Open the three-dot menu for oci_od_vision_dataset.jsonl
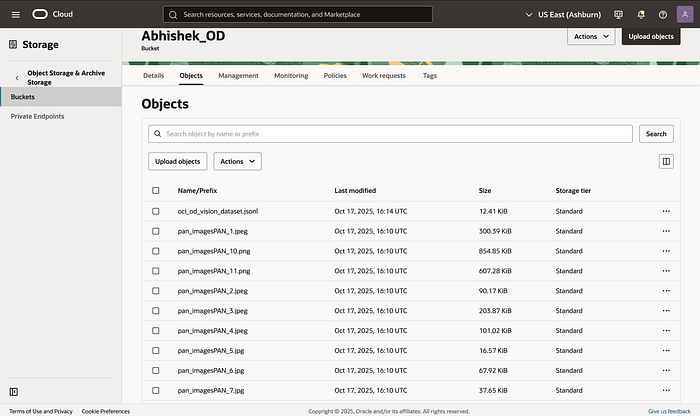 point(666,211)
